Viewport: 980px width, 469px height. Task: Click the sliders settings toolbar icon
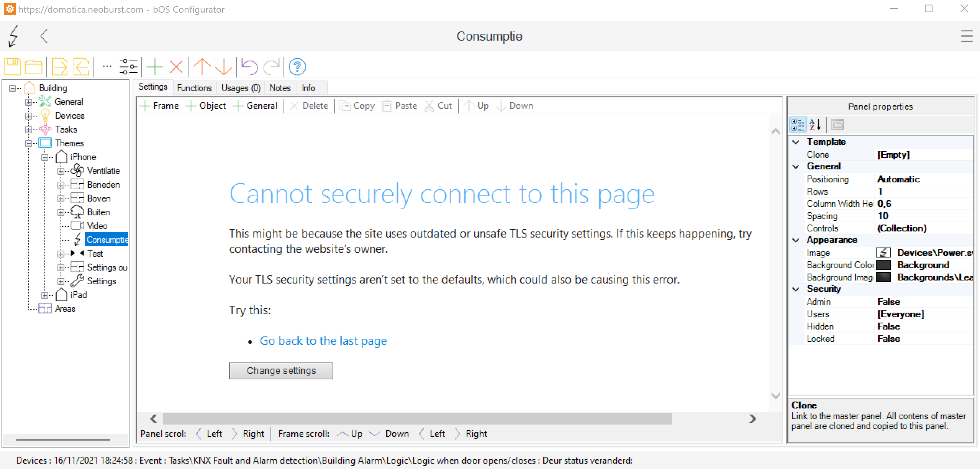coord(128,67)
